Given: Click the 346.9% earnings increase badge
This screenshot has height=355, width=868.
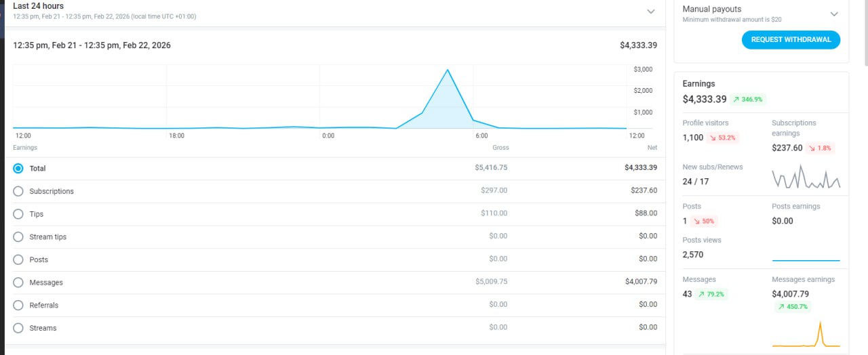Looking at the screenshot, I should (748, 99).
